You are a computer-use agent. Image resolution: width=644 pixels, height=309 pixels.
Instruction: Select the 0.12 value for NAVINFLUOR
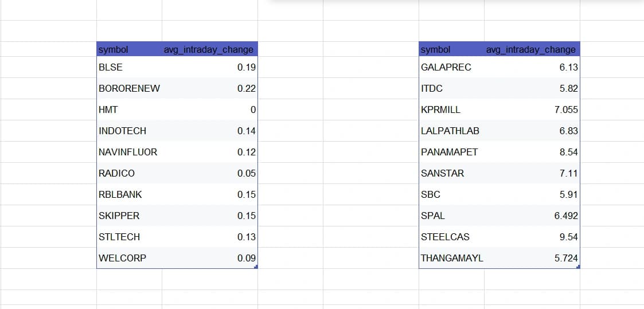click(x=210, y=152)
